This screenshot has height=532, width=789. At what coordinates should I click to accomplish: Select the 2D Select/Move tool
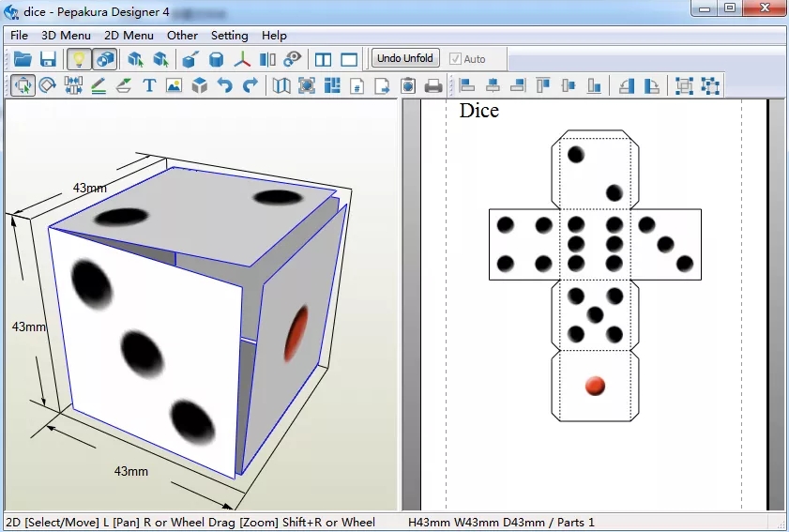(23, 85)
